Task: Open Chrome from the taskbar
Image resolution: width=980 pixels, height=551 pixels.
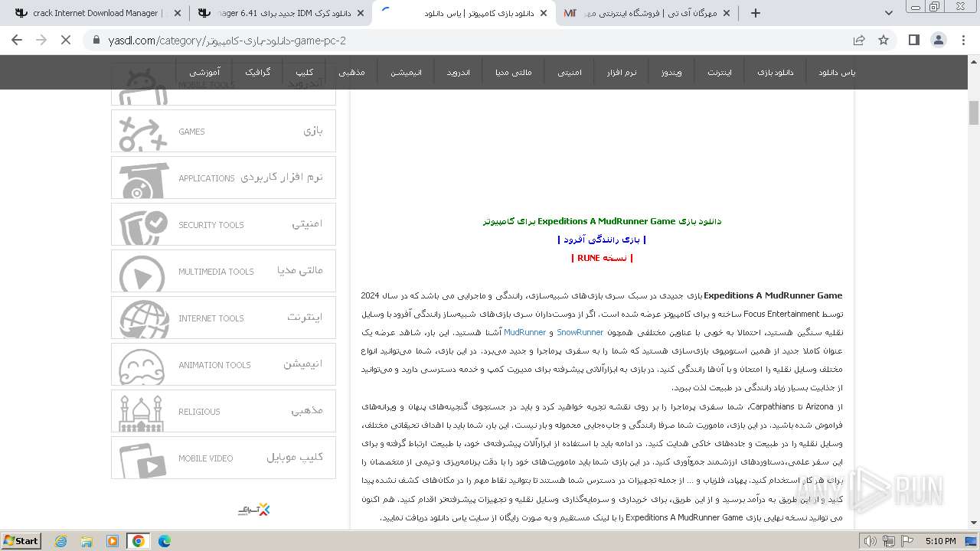Action: (139, 541)
